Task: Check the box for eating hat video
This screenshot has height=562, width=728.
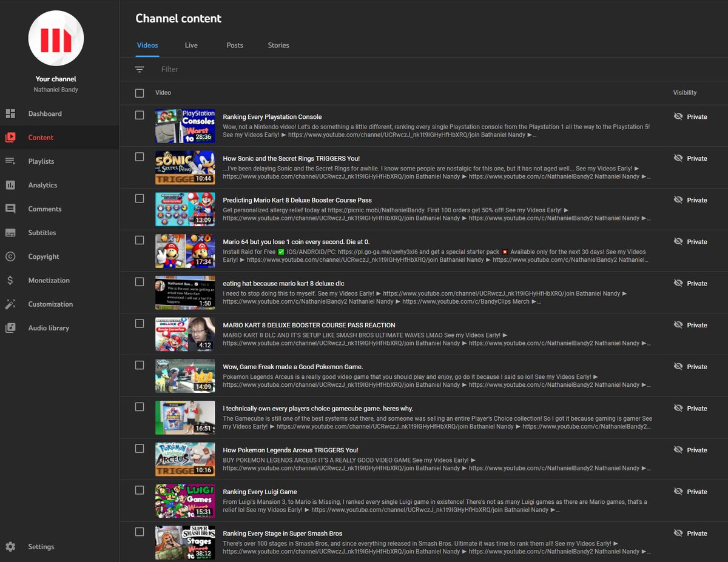Action: coord(140,282)
